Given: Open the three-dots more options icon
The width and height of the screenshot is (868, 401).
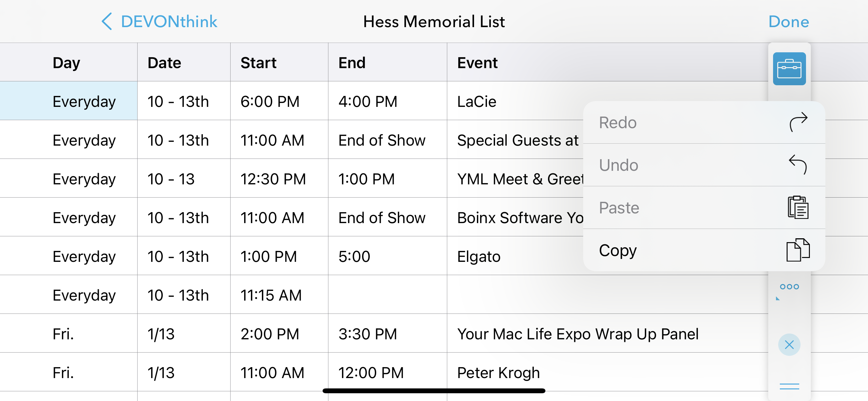Looking at the screenshot, I should [789, 287].
